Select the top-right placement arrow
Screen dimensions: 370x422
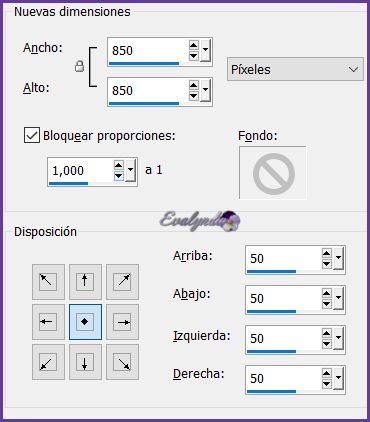122,282
